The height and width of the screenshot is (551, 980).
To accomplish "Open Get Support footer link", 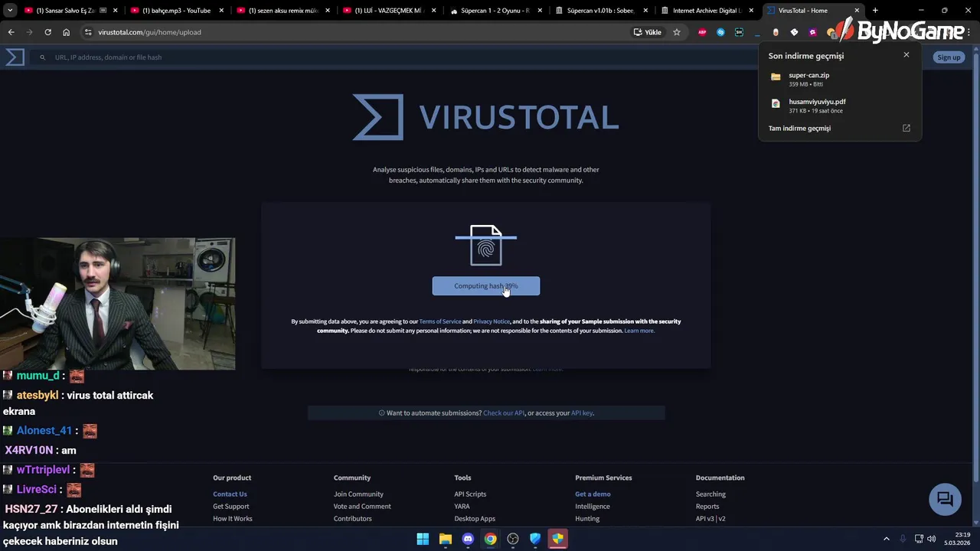I will [x=231, y=507].
